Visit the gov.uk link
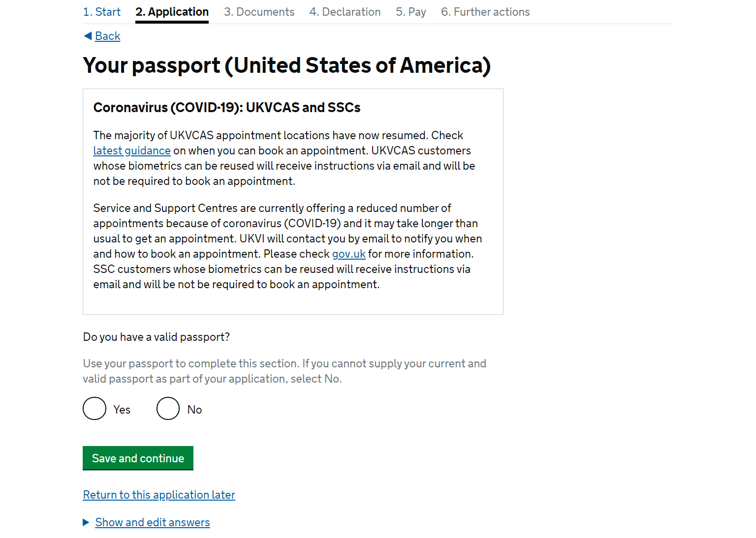The height and width of the screenshot is (538, 756). (x=349, y=254)
